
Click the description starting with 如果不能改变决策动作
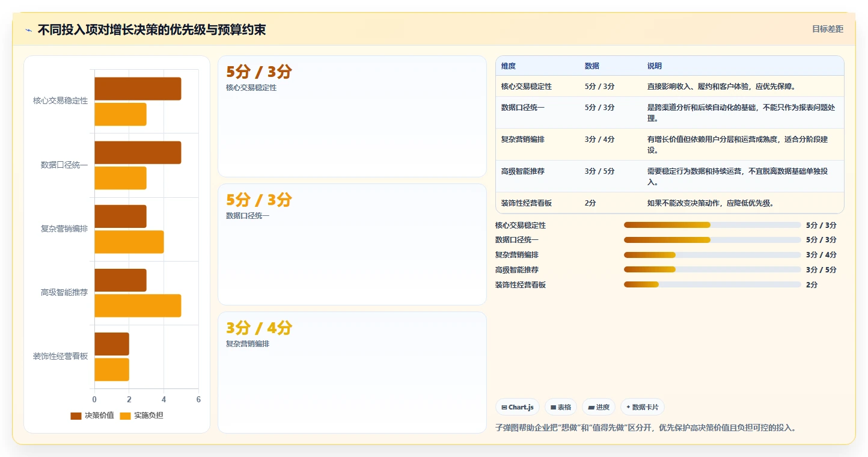(x=711, y=203)
